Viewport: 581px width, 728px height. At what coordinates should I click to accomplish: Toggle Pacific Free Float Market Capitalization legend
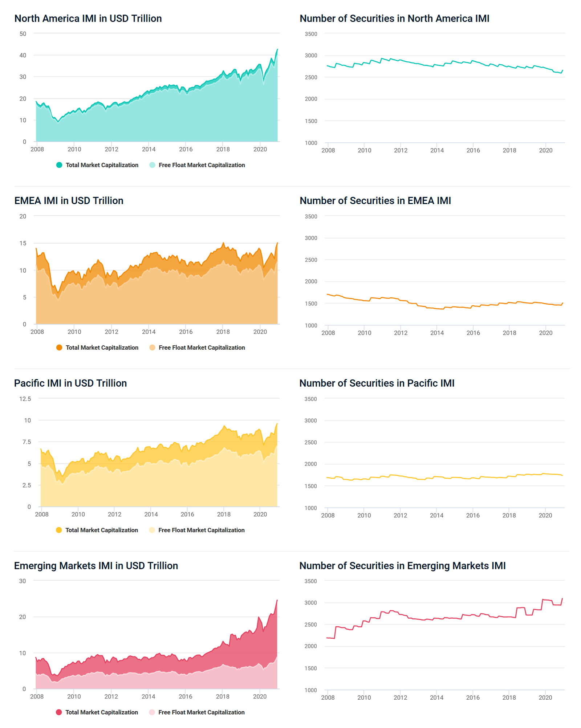(197, 530)
